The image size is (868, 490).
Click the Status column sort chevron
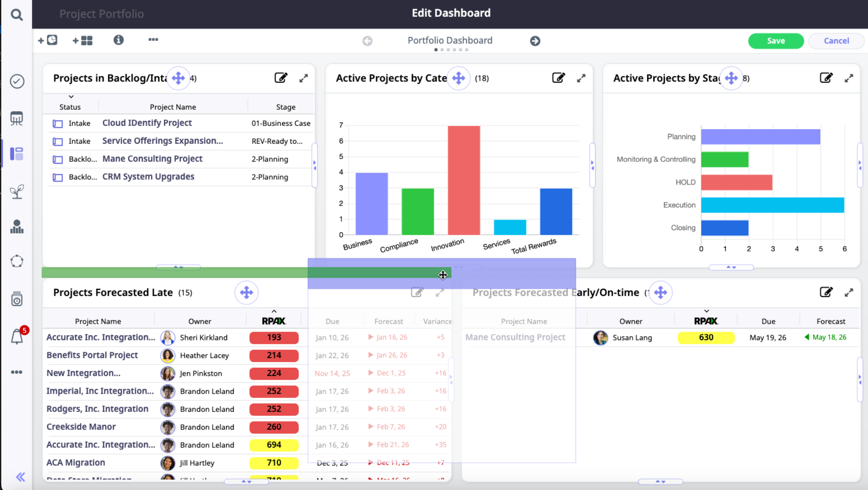click(71, 97)
